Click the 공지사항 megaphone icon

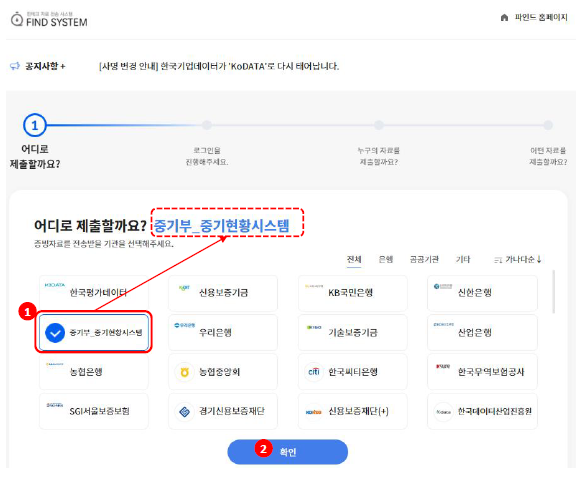pos(15,66)
